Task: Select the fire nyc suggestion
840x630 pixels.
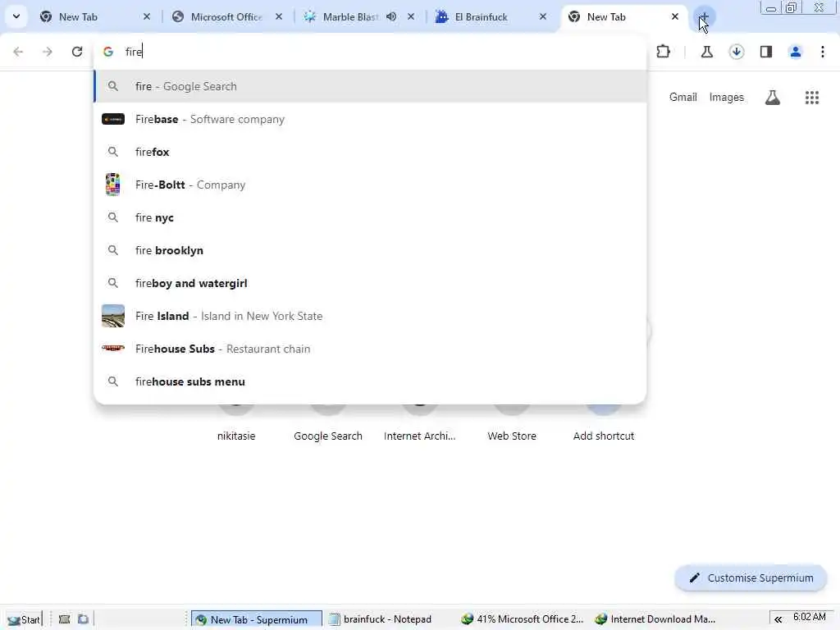Action: pos(370,217)
